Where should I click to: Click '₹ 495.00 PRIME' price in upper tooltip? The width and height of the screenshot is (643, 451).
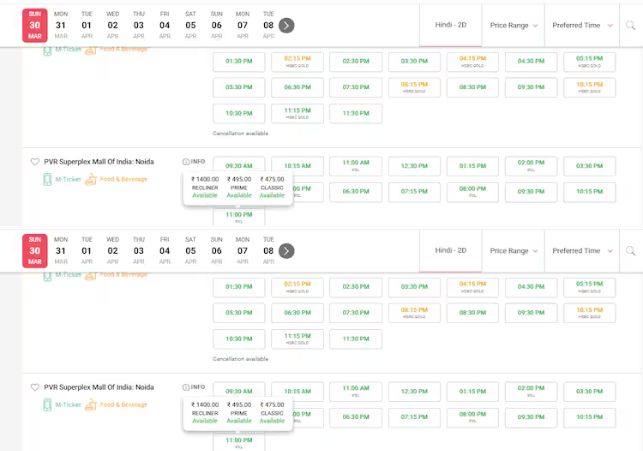[x=239, y=183]
